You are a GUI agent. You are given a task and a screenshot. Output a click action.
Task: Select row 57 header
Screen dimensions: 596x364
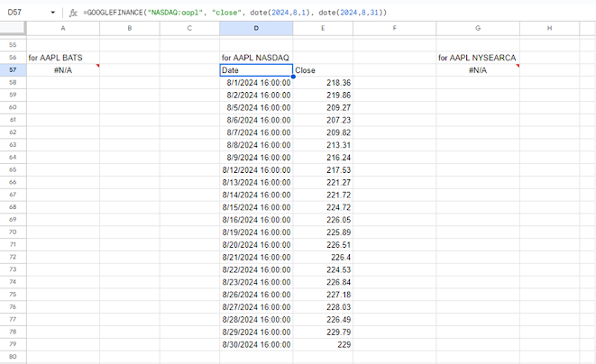tap(13, 70)
